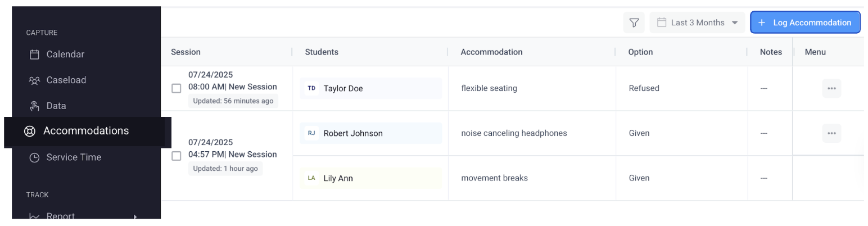The width and height of the screenshot is (868, 226).
Task: Click the Caseload people icon
Action: pos(35,80)
